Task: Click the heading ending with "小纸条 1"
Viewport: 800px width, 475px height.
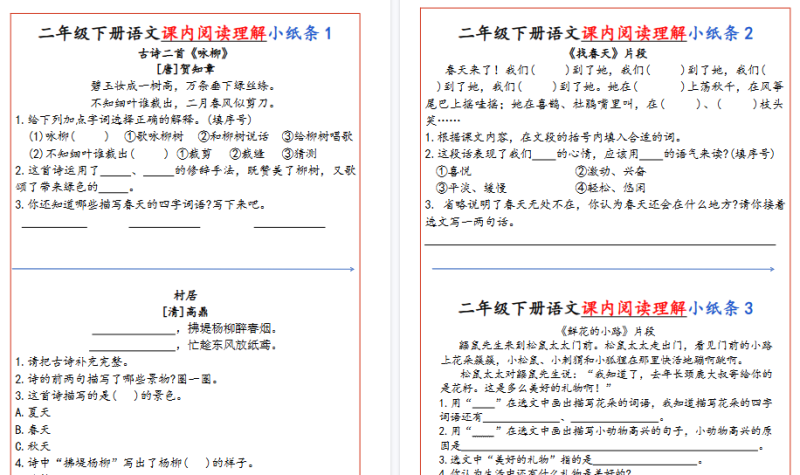Action: click(x=185, y=33)
